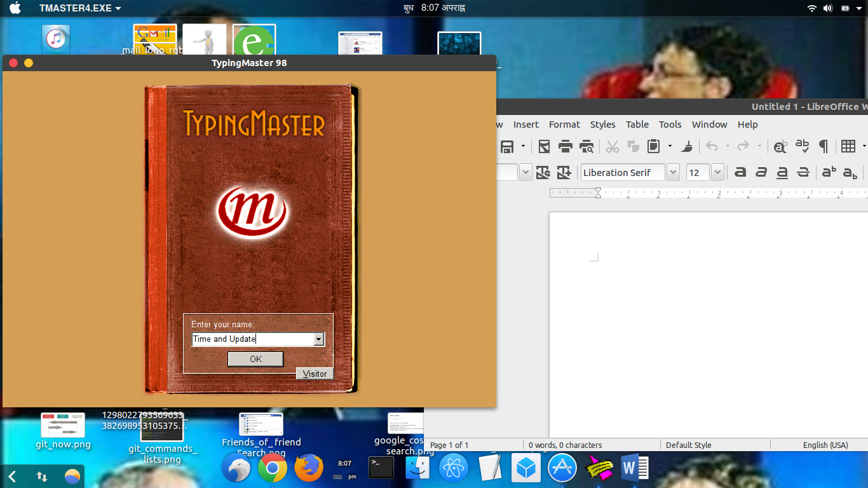Screen dimensions: 868x488
Task: Expand the Save button dropdown arrow
Action: (x=523, y=147)
